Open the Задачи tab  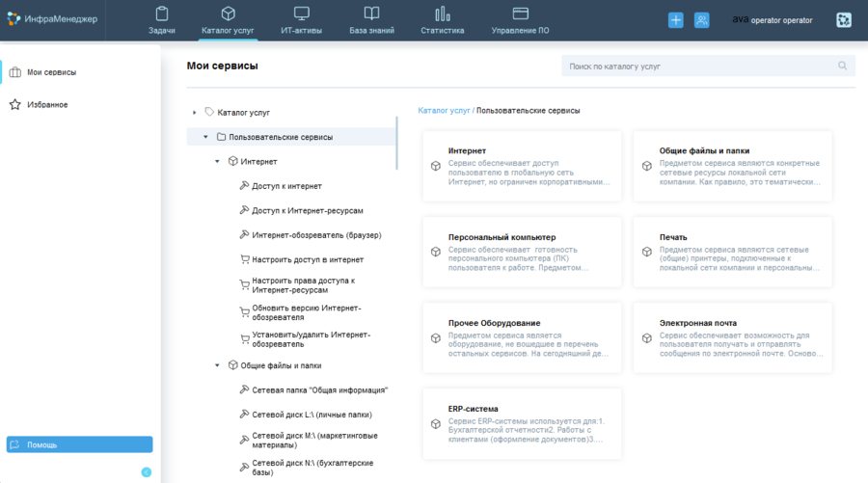point(162,20)
